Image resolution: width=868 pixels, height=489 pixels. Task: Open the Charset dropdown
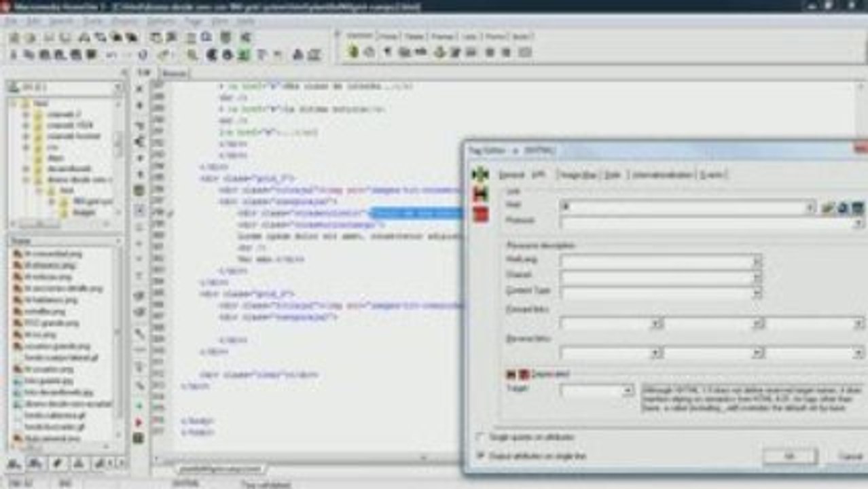[x=757, y=277]
